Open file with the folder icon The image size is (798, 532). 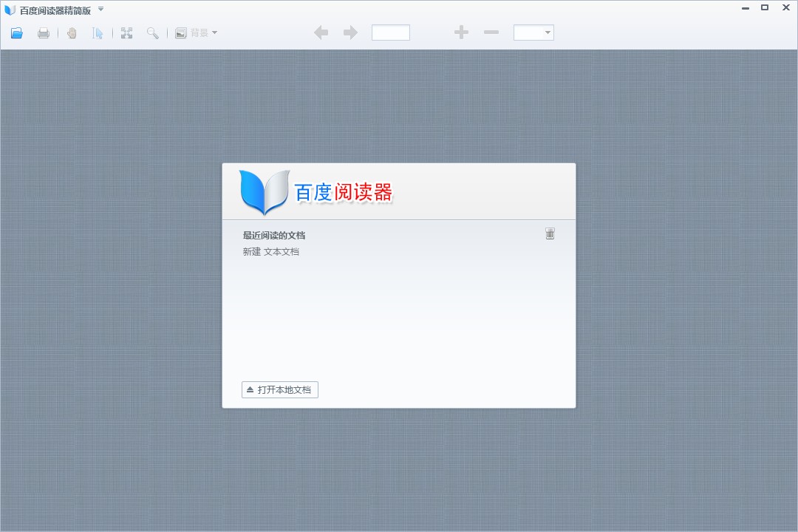(x=17, y=33)
